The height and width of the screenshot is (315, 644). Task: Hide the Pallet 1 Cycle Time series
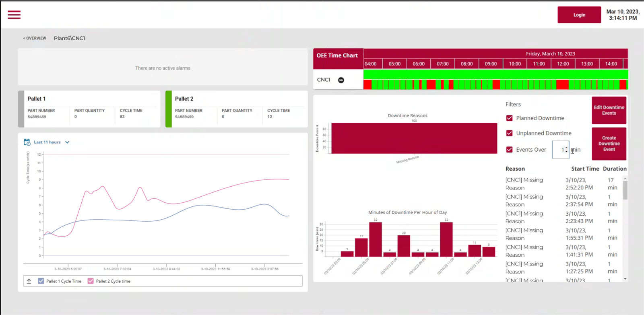click(x=41, y=281)
